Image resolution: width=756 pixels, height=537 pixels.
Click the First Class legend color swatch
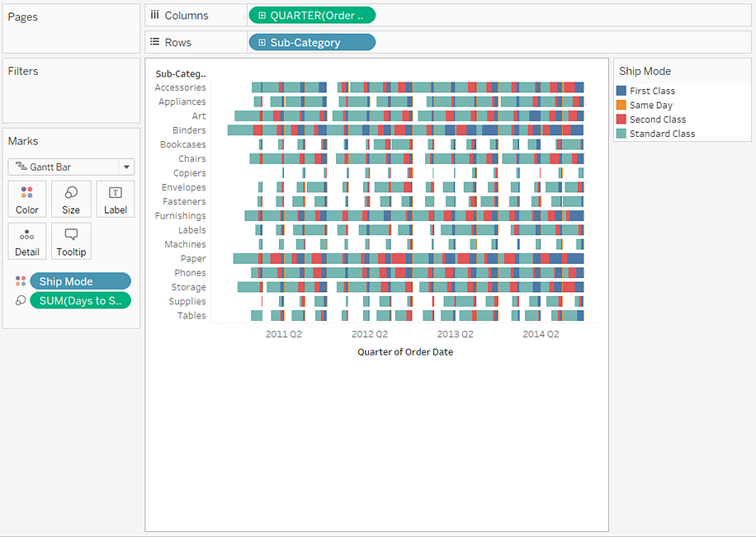tap(621, 91)
